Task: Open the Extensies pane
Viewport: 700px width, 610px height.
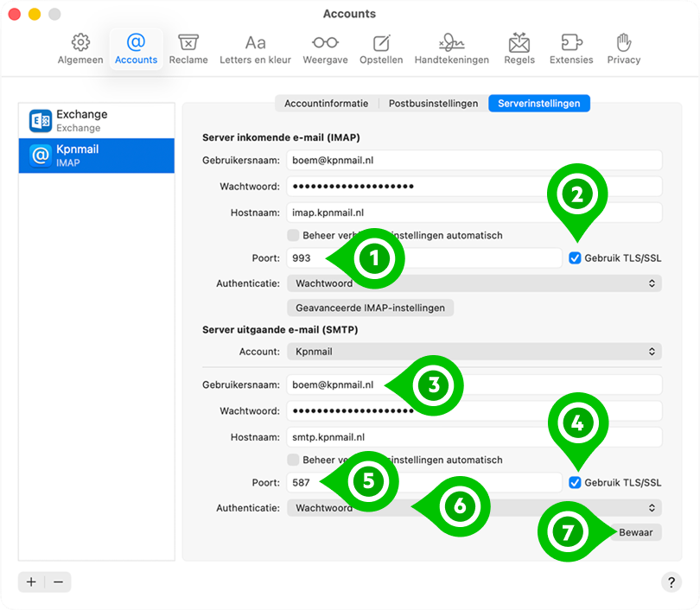Action: [571, 48]
